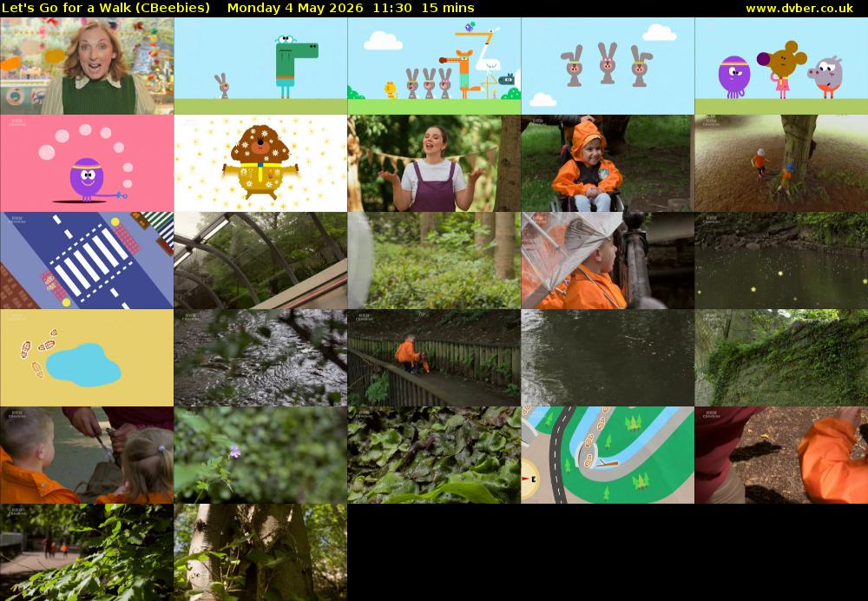Open thumbnail of blonde woman in green vest
The image size is (868, 601).
pyautogui.click(x=87, y=66)
